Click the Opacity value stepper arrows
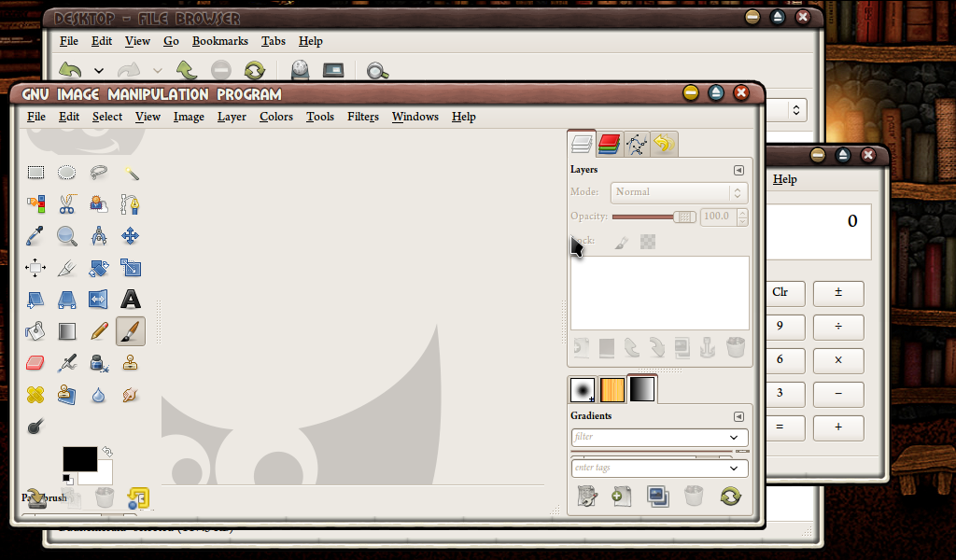Screen dimensions: 956x560 [742, 217]
